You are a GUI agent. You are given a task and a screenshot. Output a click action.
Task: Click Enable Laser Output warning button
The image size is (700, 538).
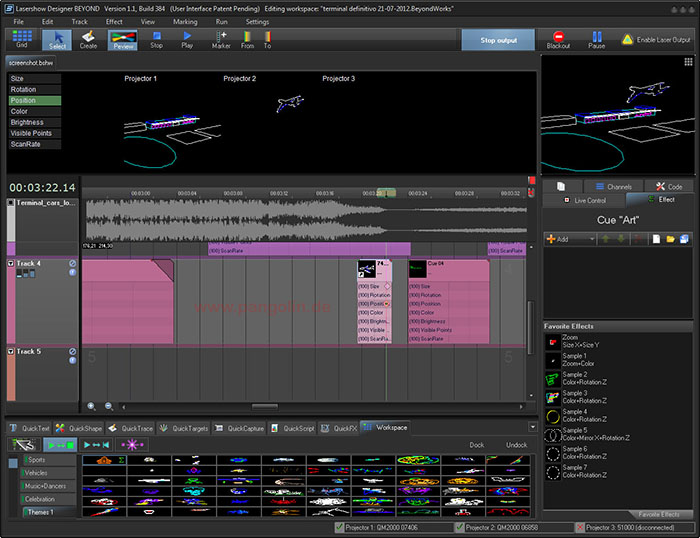coord(656,40)
